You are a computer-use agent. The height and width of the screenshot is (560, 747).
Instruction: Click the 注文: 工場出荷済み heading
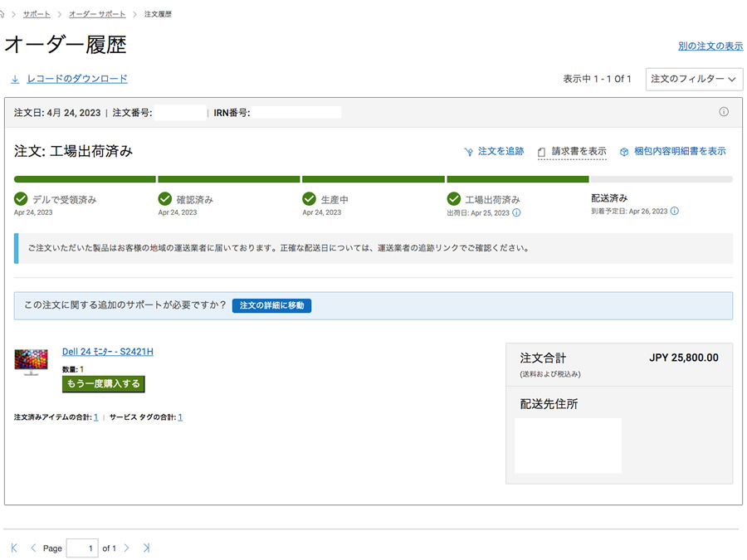tap(73, 152)
